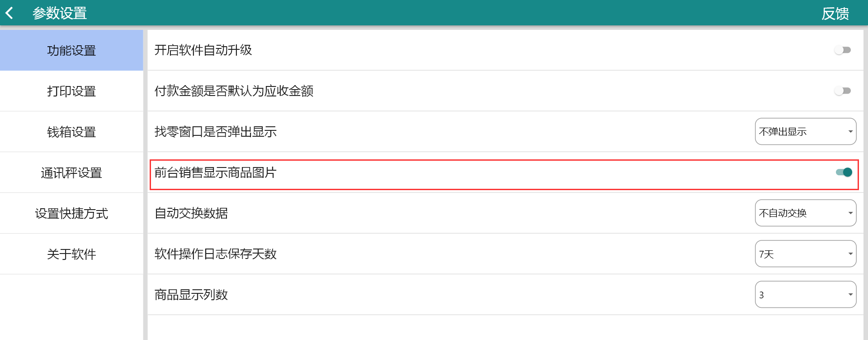Switch to the 打印设置 tab
868x340 pixels.
(x=71, y=91)
